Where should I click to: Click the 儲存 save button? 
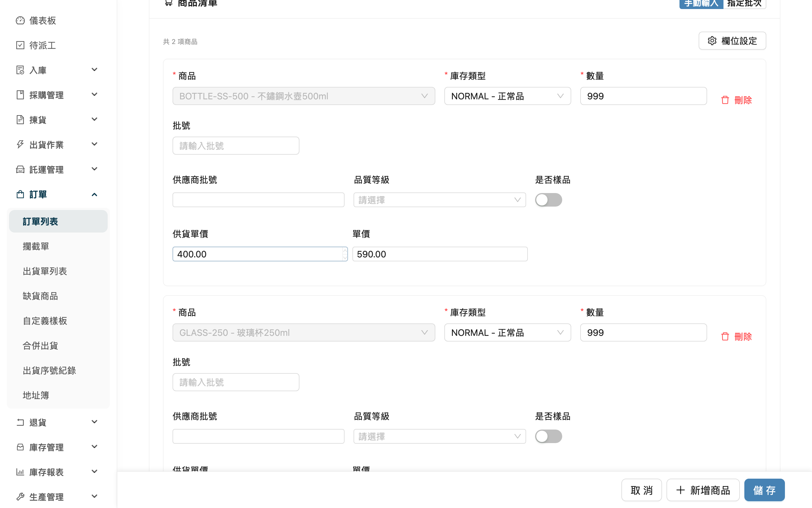click(764, 490)
